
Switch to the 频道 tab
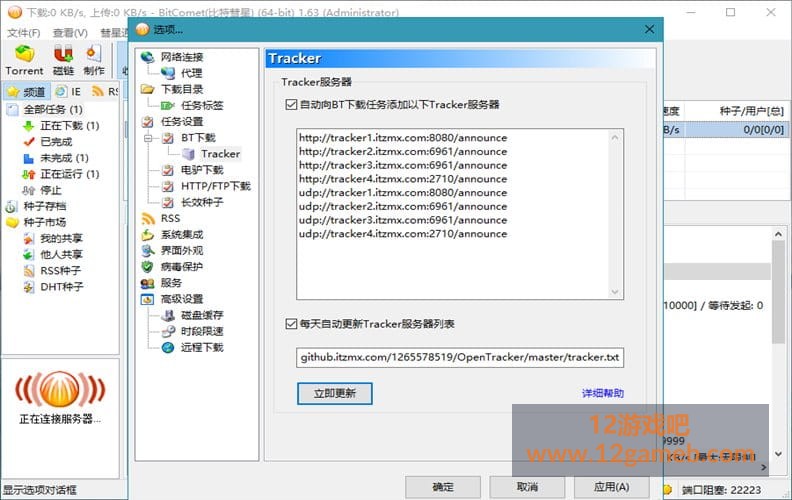(x=27, y=91)
